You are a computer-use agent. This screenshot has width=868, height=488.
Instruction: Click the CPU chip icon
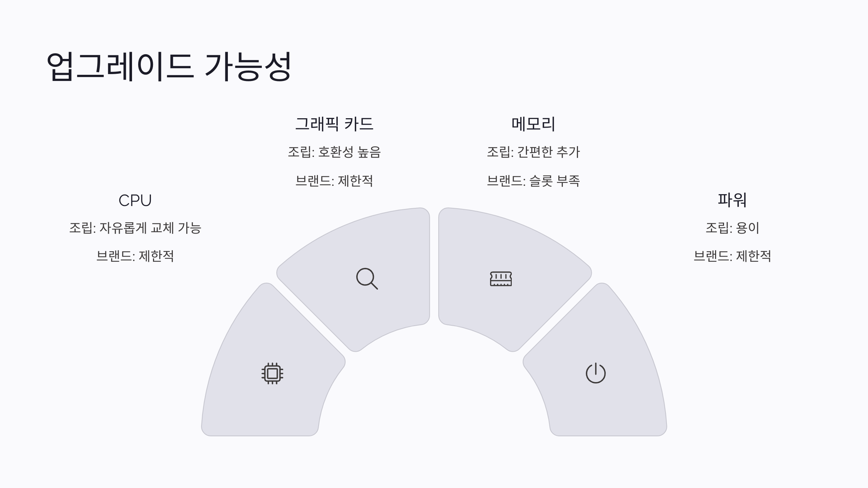point(272,373)
